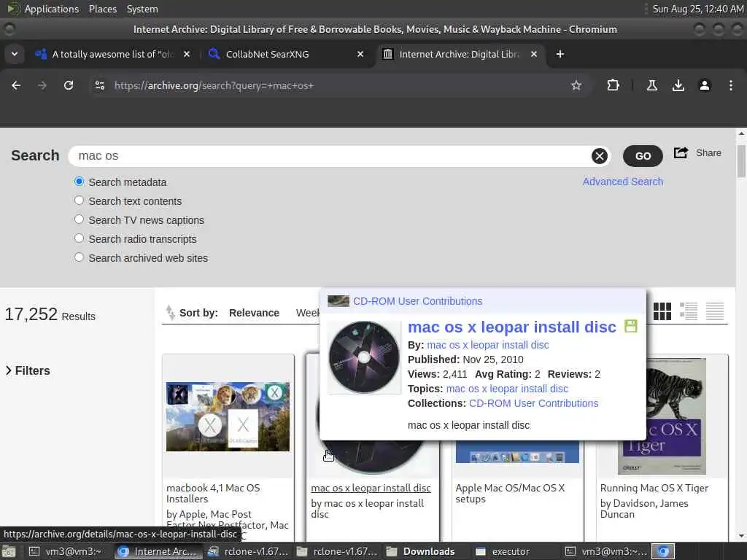Image resolution: width=747 pixels, height=560 pixels.
Task: Click the By creator link in popup
Action: pyautogui.click(x=488, y=345)
